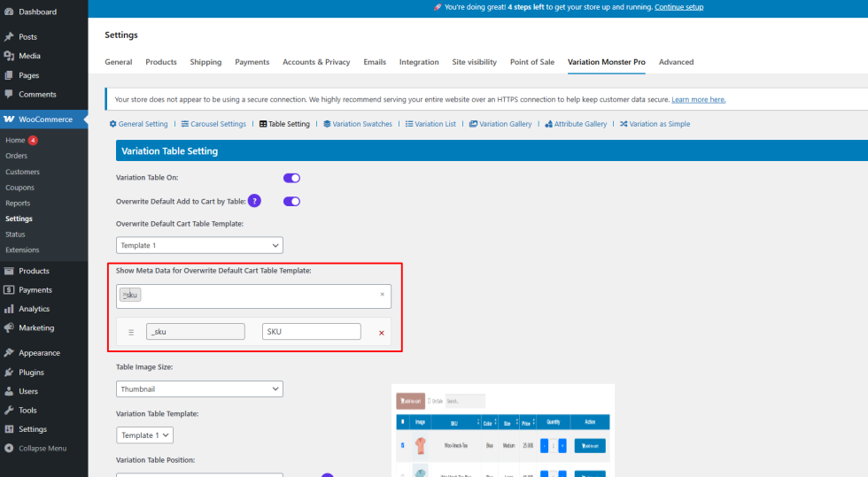Viewport: 868px width, 477px height.
Task: Click the SKU label input field
Action: [311, 332]
